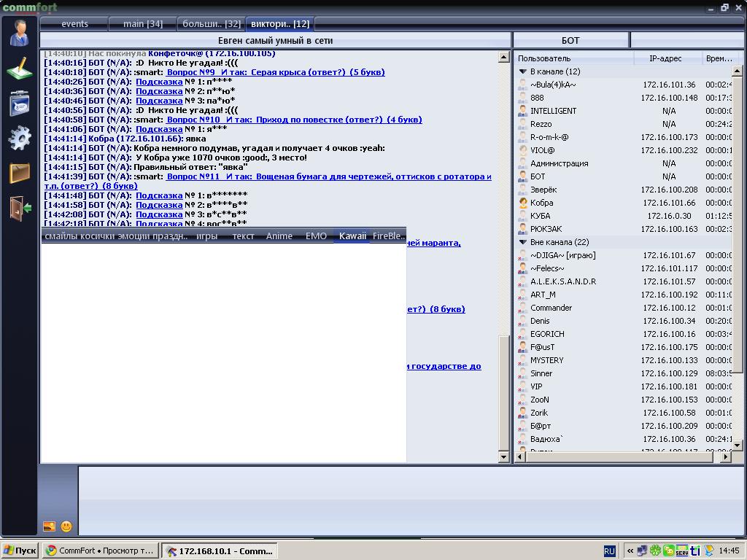747x560 pixels.
Task: Collapse the 'Вне канала (22)' group
Action: pyautogui.click(x=523, y=242)
